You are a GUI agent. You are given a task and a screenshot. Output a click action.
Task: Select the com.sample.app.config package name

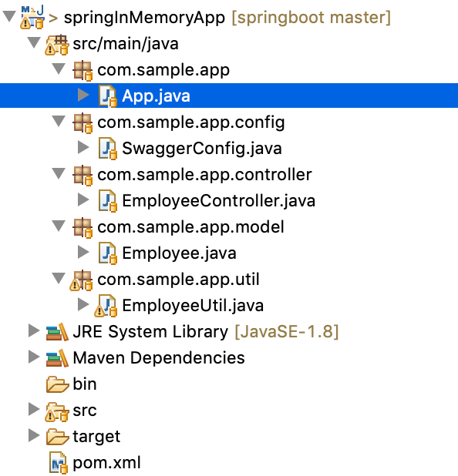pyautogui.click(x=191, y=122)
